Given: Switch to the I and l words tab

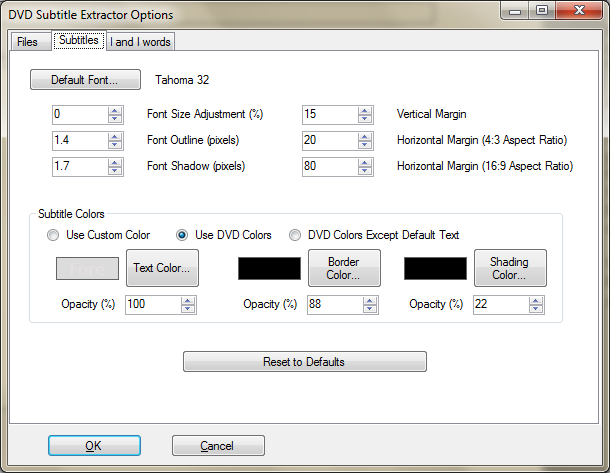Looking at the screenshot, I should point(140,42).
